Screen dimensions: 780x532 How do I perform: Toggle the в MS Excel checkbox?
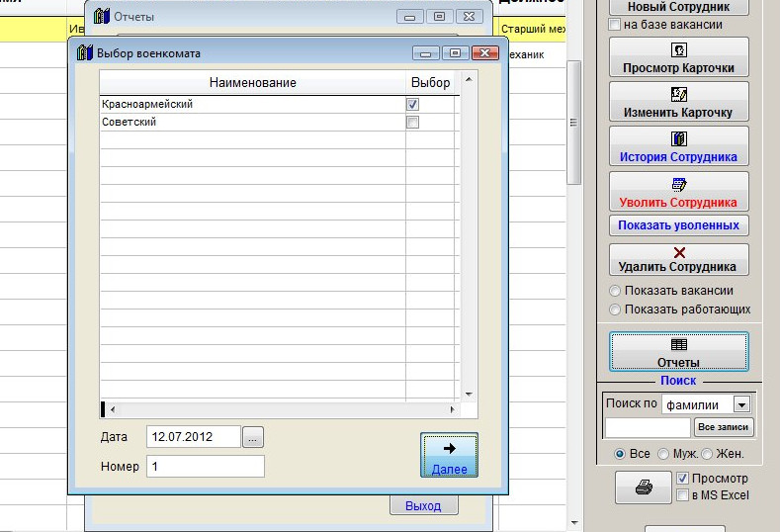[682, 495]
